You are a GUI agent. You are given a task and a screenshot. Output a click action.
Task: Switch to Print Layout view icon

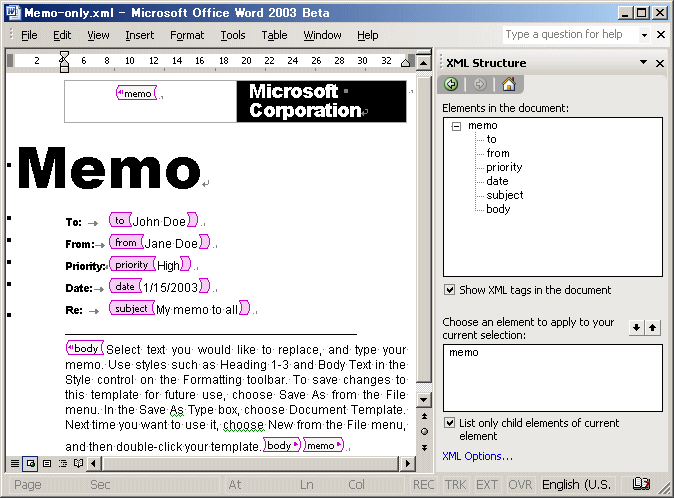[47, 463]
